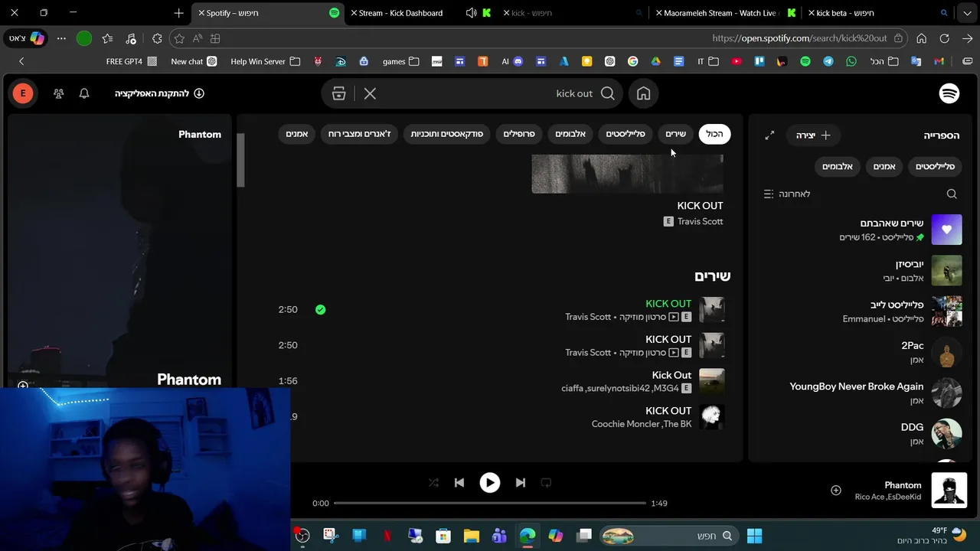Open WhatsApp bookmark icon in favorites bar
The width and height of the screenshot is (980, 551).
pyautogui.click(x=851, y=61)
